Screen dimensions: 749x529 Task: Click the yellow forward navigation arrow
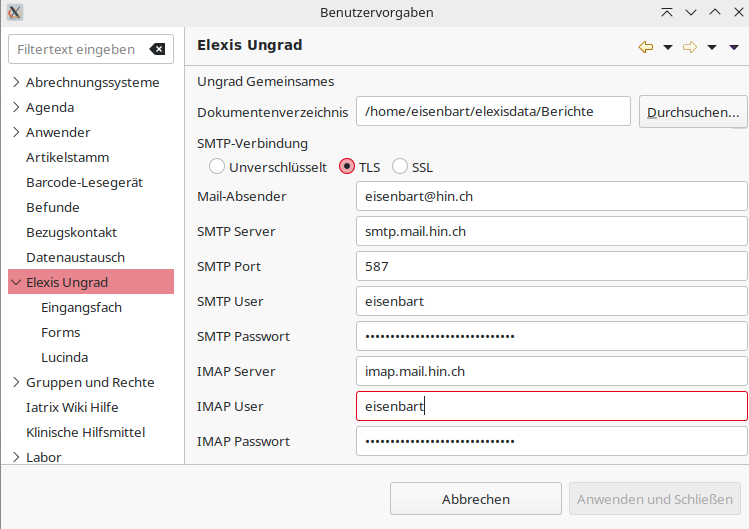coord(690,47)
